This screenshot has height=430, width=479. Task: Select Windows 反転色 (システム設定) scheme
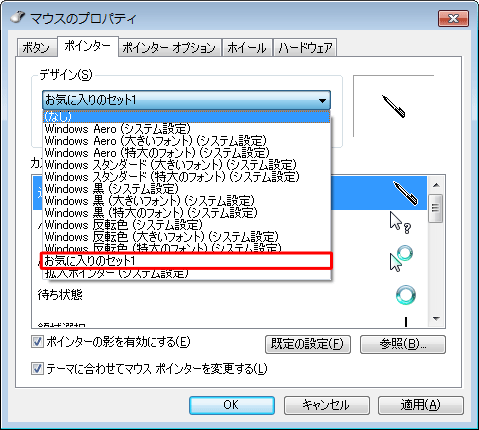187,225
